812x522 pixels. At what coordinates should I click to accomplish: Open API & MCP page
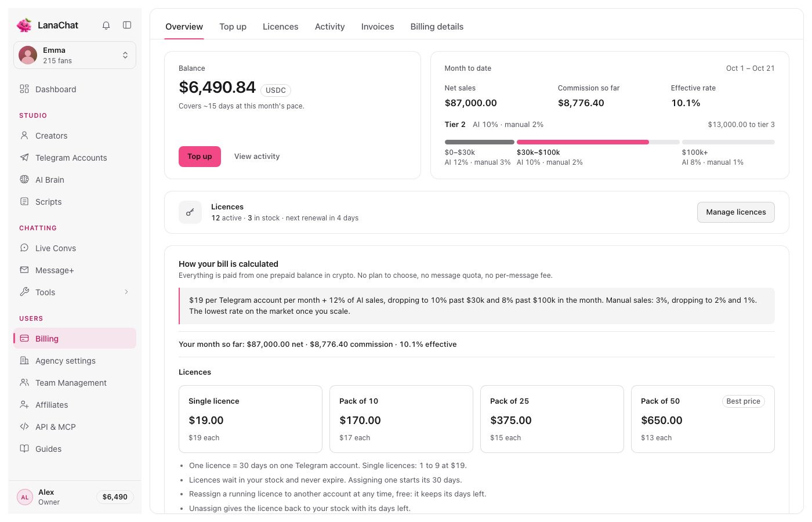coord(75,426)
